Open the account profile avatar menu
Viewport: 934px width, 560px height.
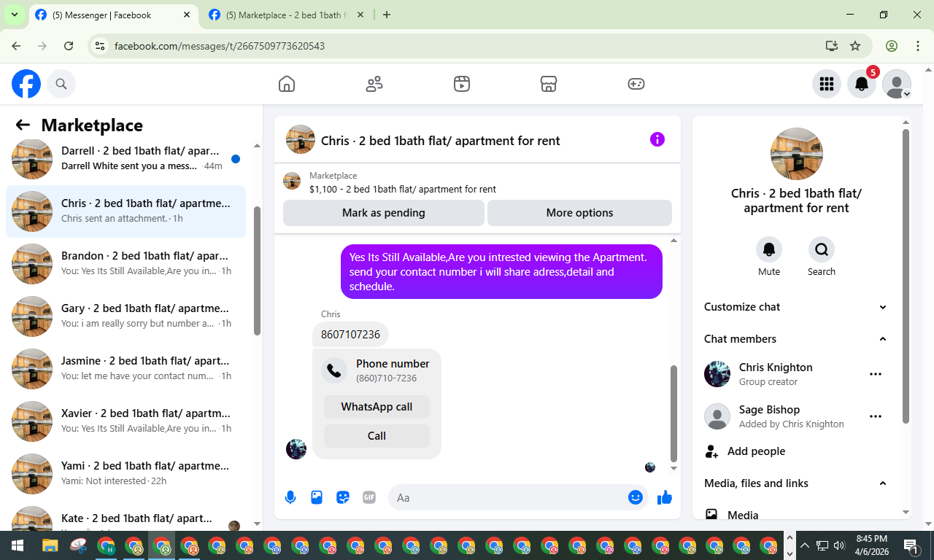click(x=897, y=84)
